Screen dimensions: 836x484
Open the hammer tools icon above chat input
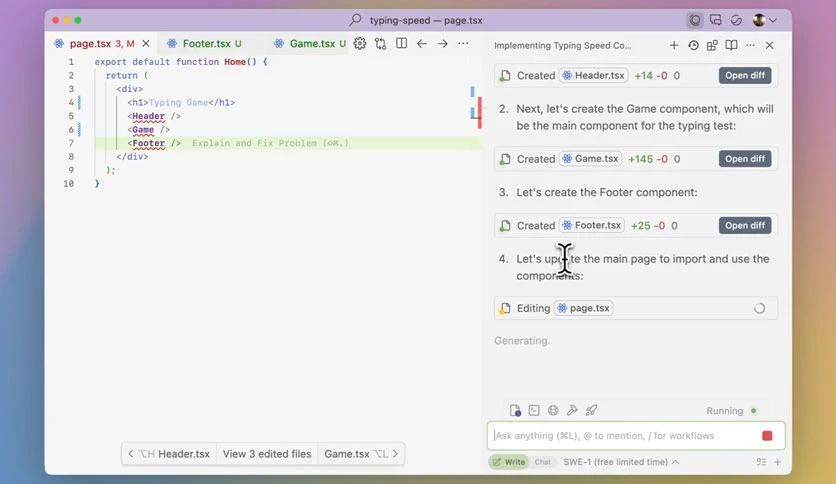tap(572, 410)
